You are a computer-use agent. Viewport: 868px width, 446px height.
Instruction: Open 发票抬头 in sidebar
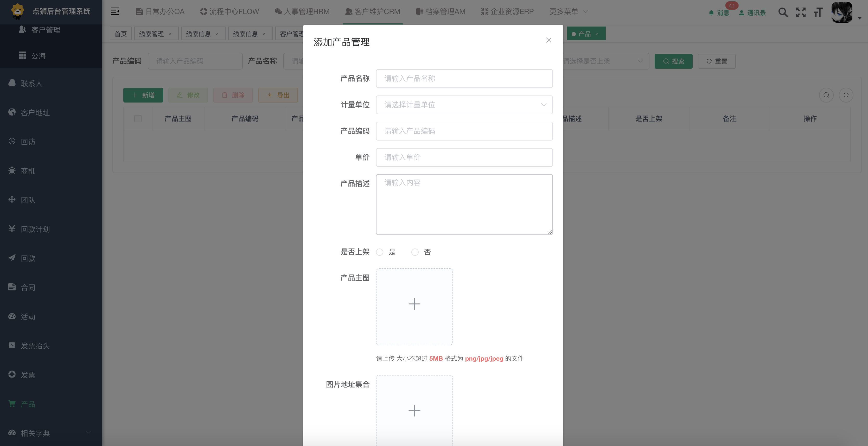[x=51, y=346]
